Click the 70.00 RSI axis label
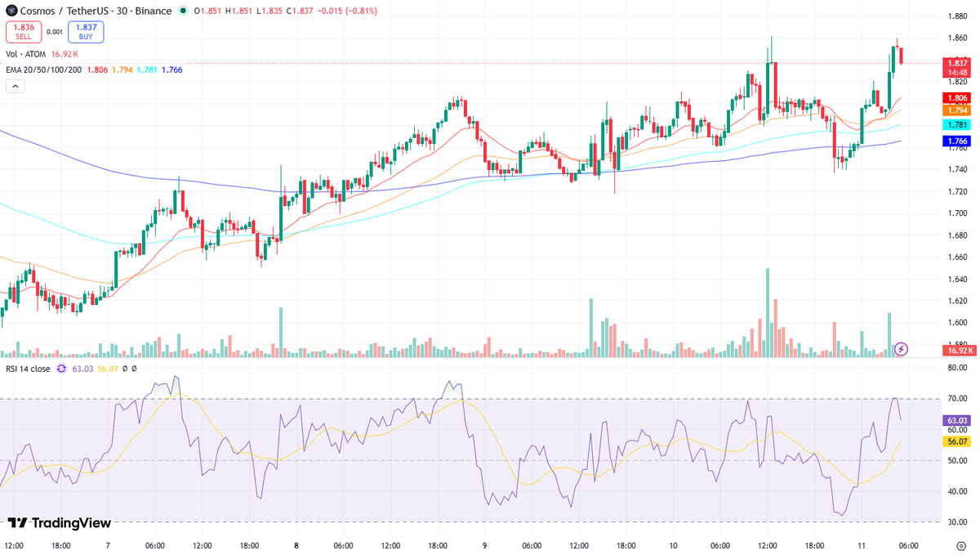The height and width of the screenshot is (555, 980). [957, 399]
